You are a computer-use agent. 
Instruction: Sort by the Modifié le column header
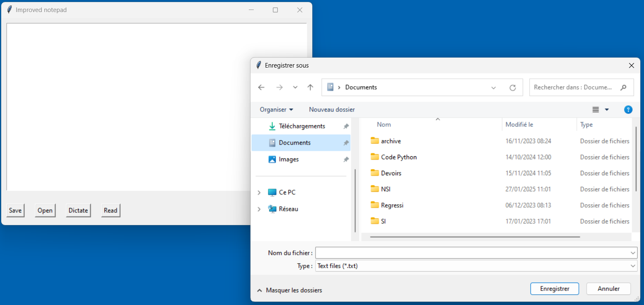coord(519,125)
